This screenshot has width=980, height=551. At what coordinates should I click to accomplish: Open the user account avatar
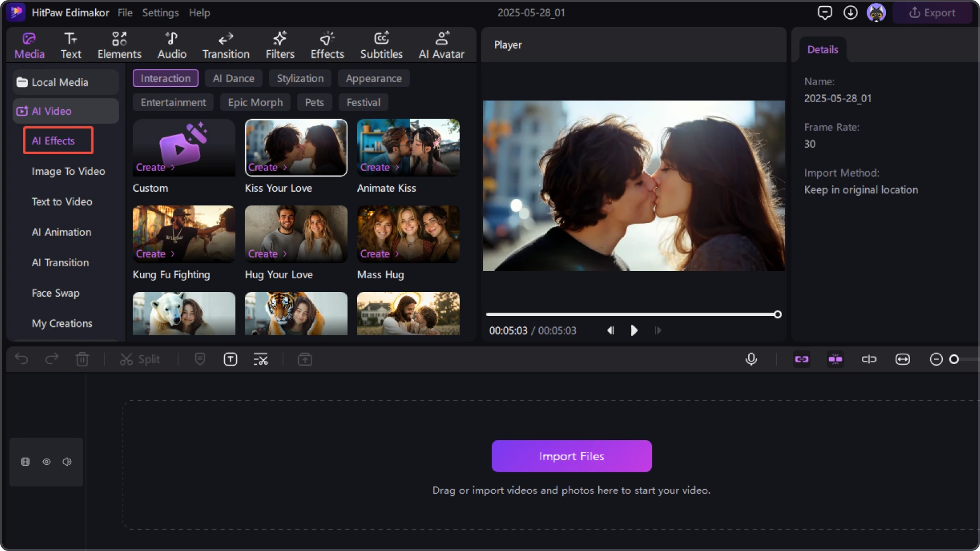pyautogui.click(x=876, y=13)
